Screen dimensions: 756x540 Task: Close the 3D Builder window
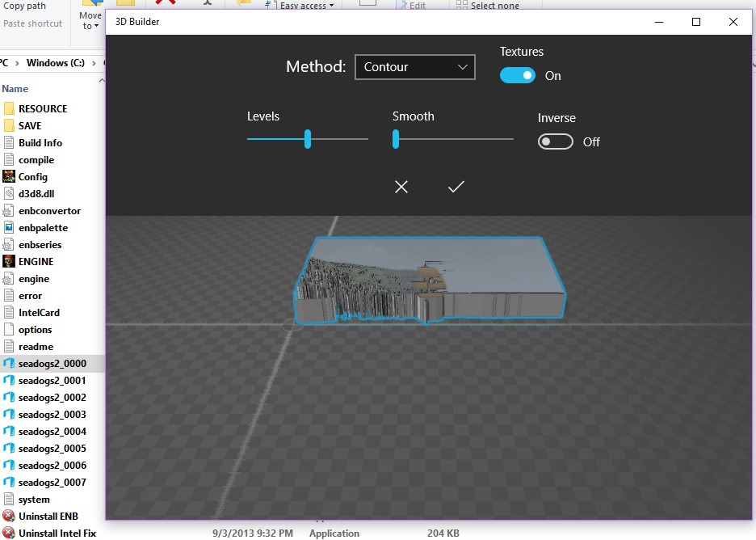pyautogui.click(x=733, y=22)
